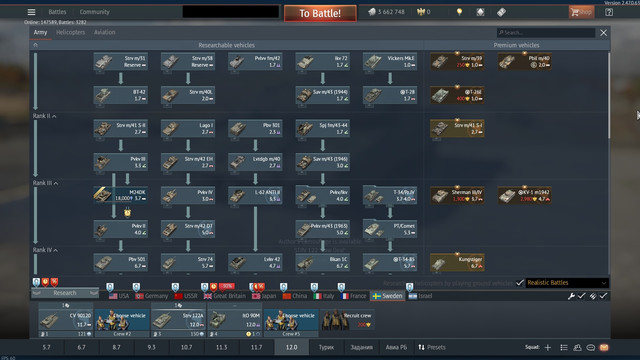Collapse the Rank III section

point(45,183)
